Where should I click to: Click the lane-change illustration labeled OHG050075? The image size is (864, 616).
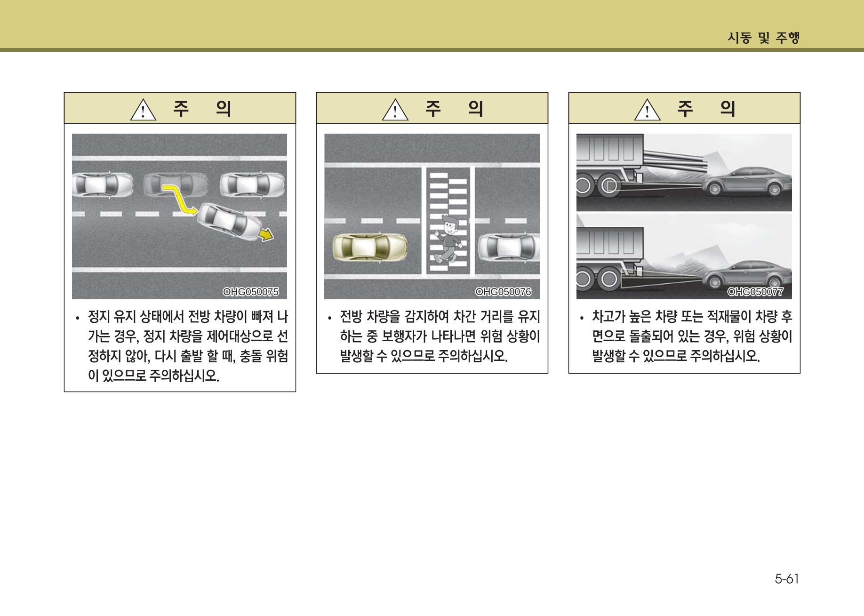pos(179,216)
